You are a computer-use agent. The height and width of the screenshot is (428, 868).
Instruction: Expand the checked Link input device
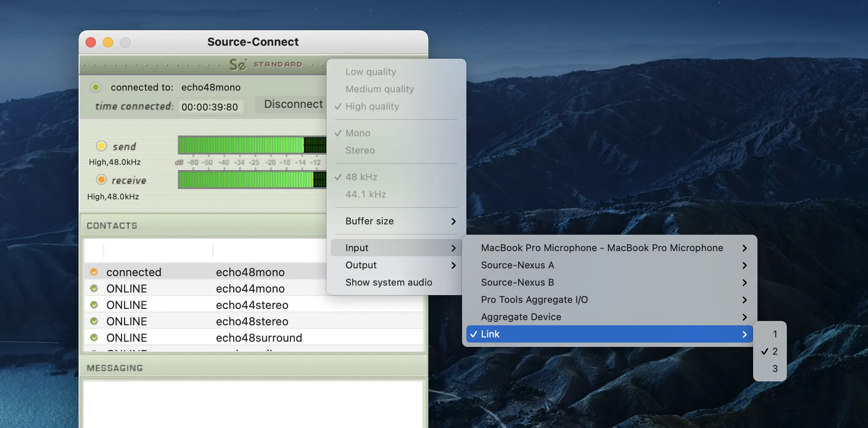click(609, 334)
